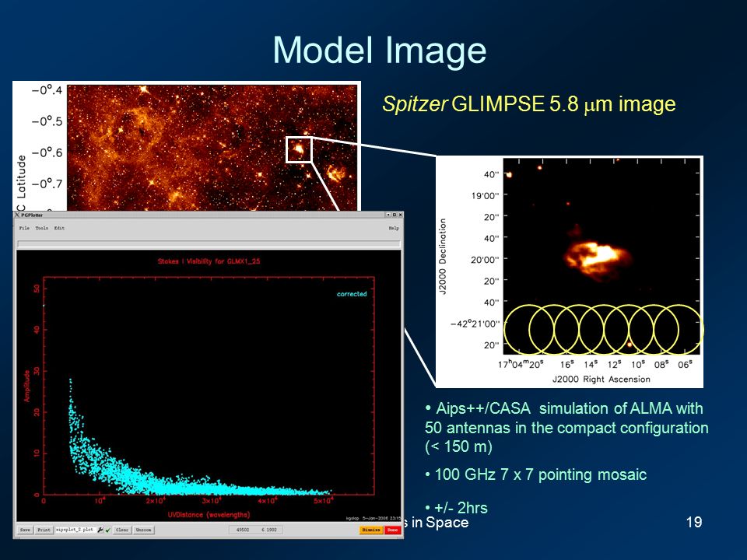
Task: Open the Edit menu in PGPlotter
Action: (59, 228)
